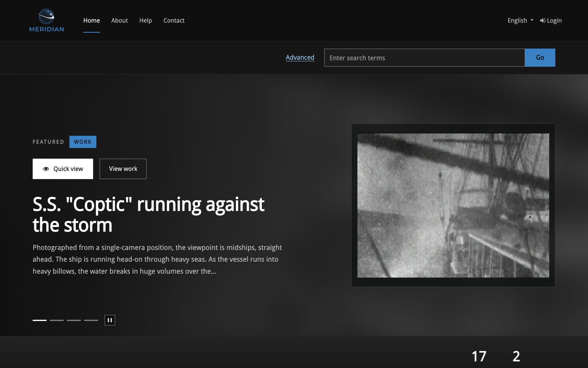Click the number 2 statistic

point(516,356)
